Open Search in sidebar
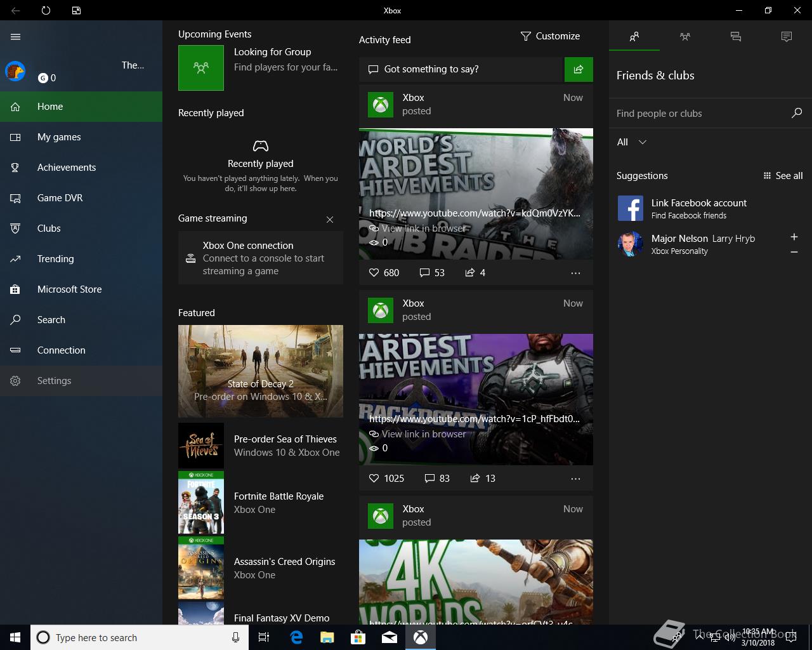 (x=81, y=320)
